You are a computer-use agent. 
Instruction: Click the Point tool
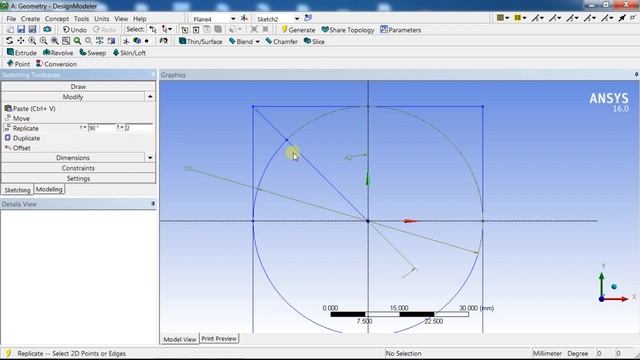[x=18, y=64]
